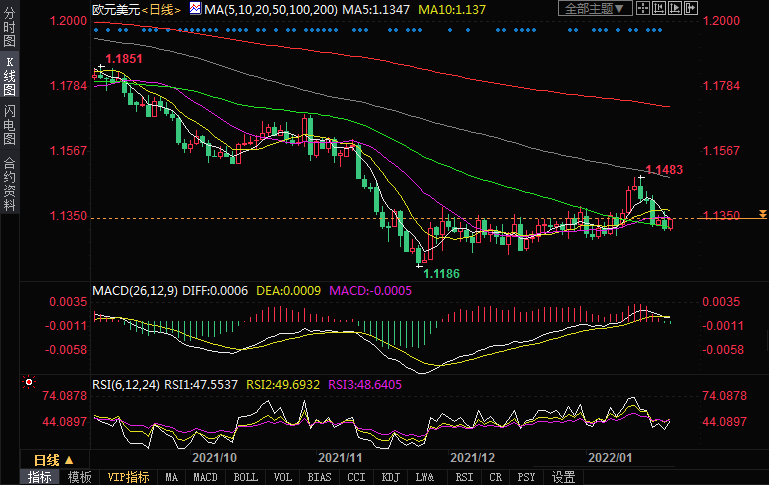Open the 闪电图 sidebar tab
The image size is (769, 485).
pos(10,125)
